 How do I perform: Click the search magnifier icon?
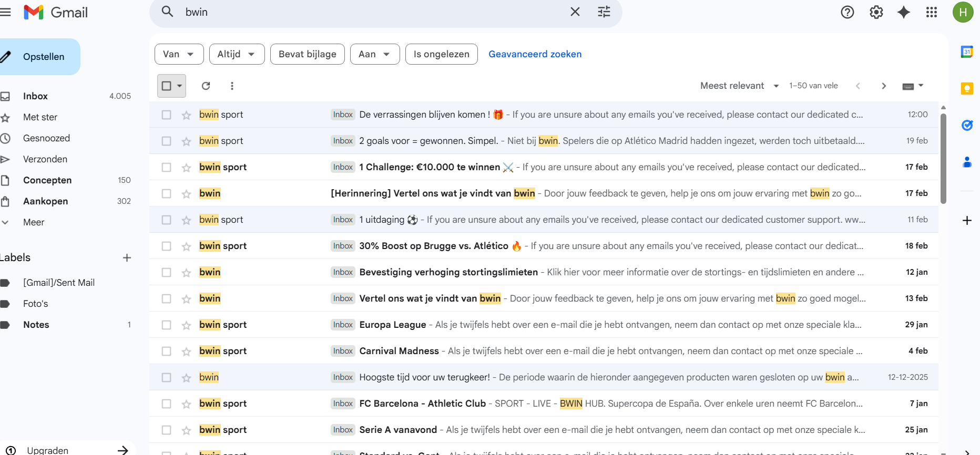[x=167, y=12]
